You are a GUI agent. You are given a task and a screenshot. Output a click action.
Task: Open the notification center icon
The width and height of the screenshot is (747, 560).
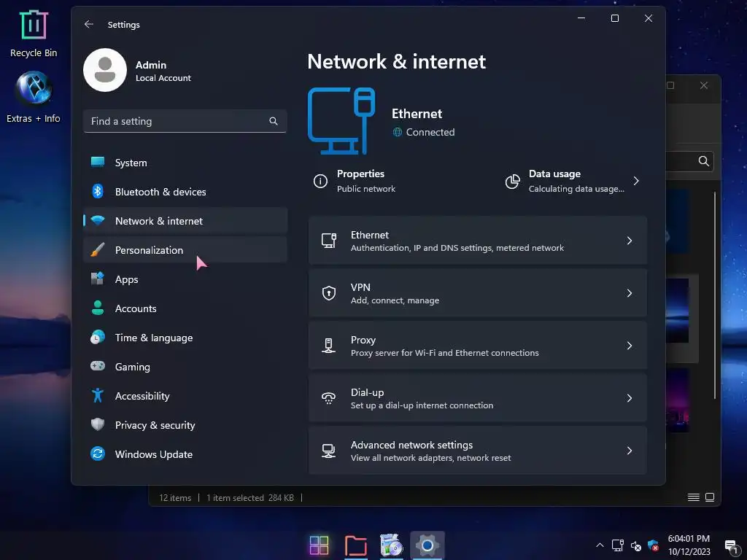tap(731, 547)
